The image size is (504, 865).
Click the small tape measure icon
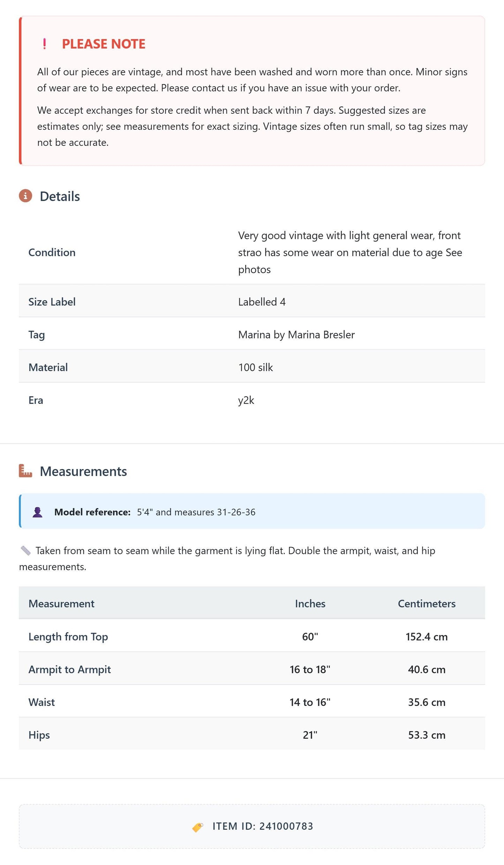25,550
